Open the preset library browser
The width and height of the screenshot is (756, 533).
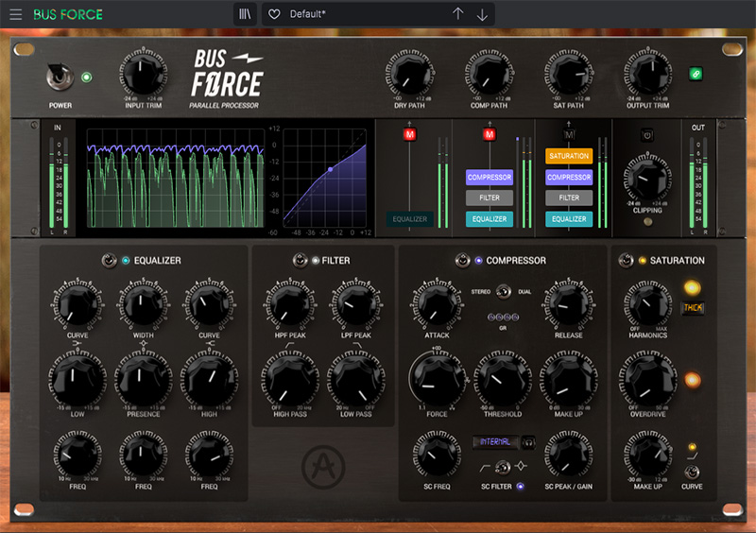pyautogui.click(x=245, y=14)
